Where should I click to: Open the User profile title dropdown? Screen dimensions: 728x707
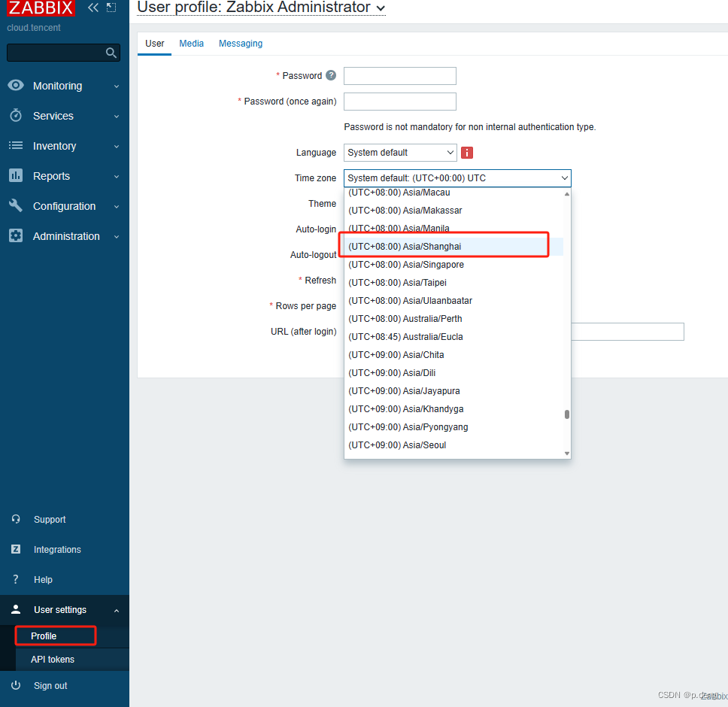(381, 8)
